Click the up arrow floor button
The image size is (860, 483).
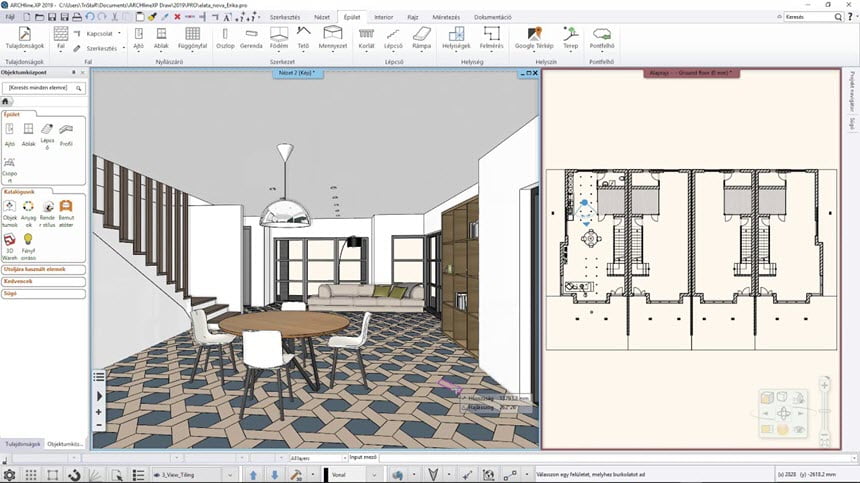[x=253, y=475]
